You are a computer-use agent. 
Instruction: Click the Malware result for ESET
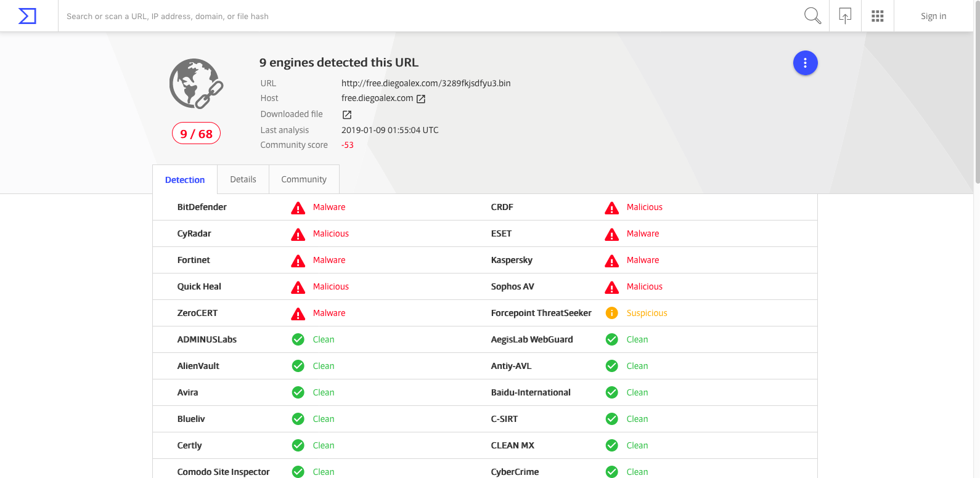point(643,233)
